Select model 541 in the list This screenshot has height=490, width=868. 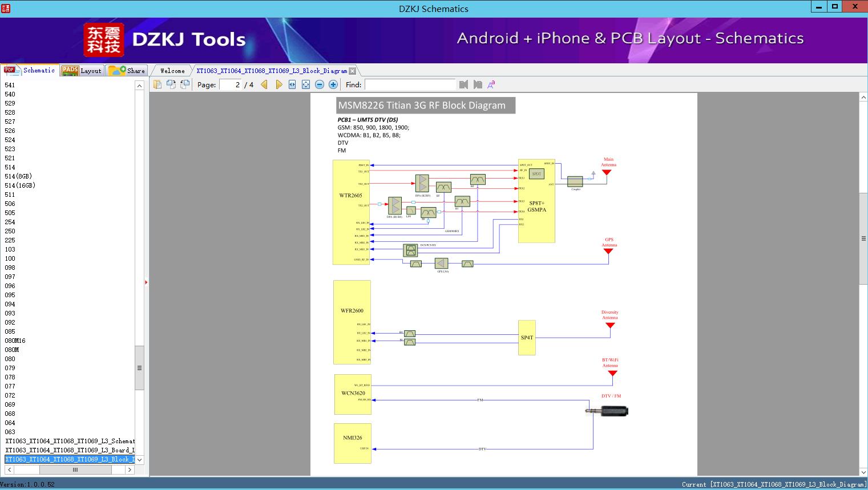tap(10, 85)
